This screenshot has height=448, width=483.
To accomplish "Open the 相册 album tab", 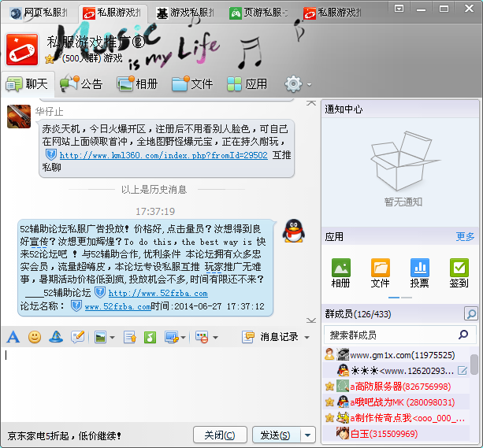I will click(137, 84).
